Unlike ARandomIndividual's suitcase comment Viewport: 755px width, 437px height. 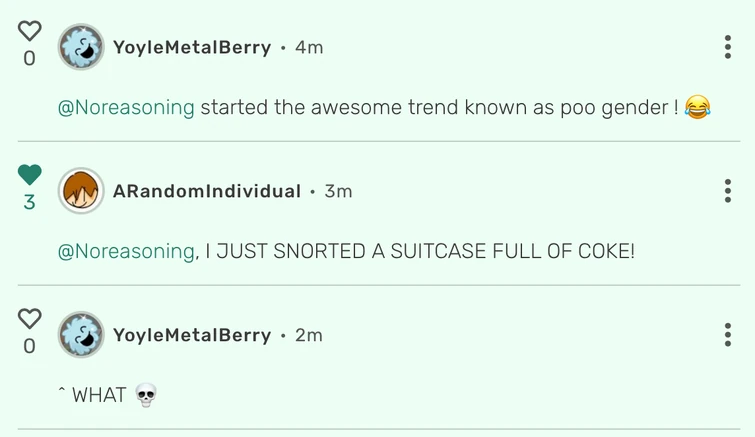29,175
